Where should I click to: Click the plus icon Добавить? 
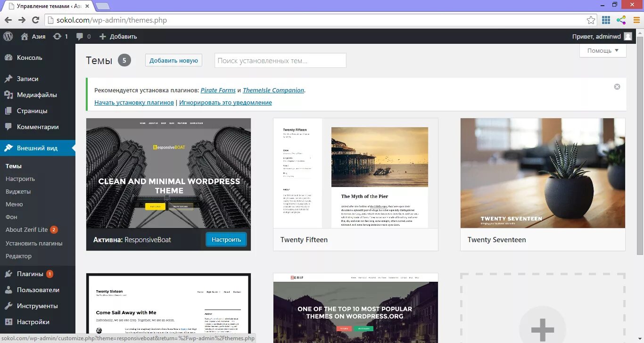point(103,36)
